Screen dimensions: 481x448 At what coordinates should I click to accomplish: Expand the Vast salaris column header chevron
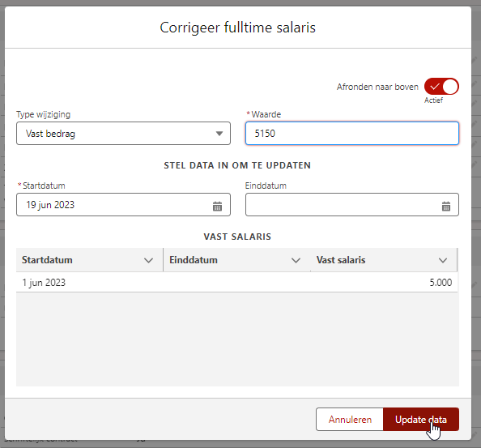tap(443, 261)
